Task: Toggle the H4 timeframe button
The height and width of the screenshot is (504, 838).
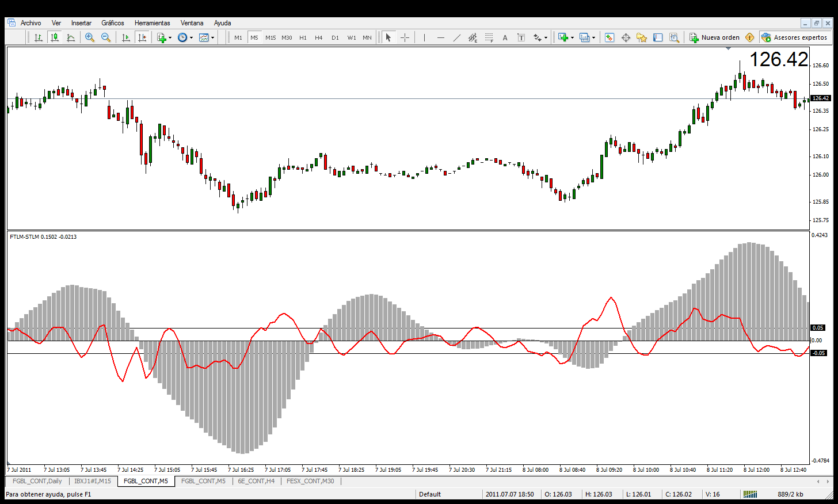Action: [319, 37]
